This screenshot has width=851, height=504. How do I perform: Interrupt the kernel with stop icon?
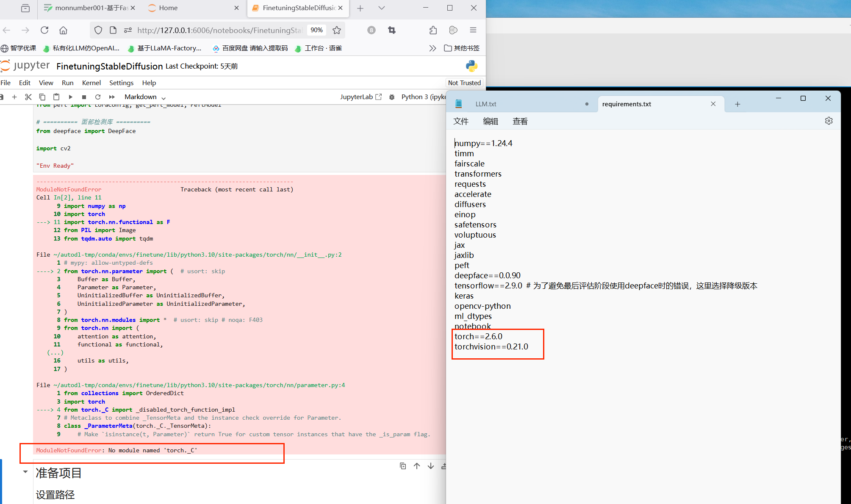pos(84,97)
